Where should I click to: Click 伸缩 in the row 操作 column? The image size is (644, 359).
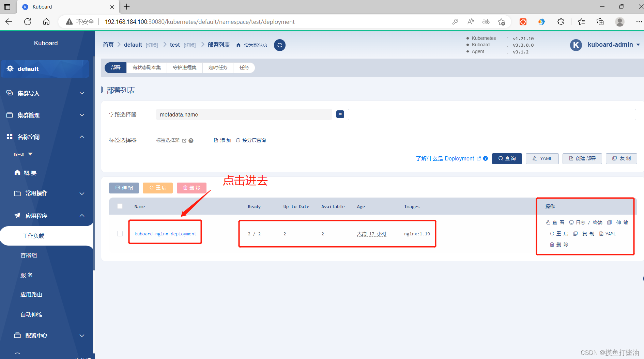pyautogui.click(x=618, y=222)
